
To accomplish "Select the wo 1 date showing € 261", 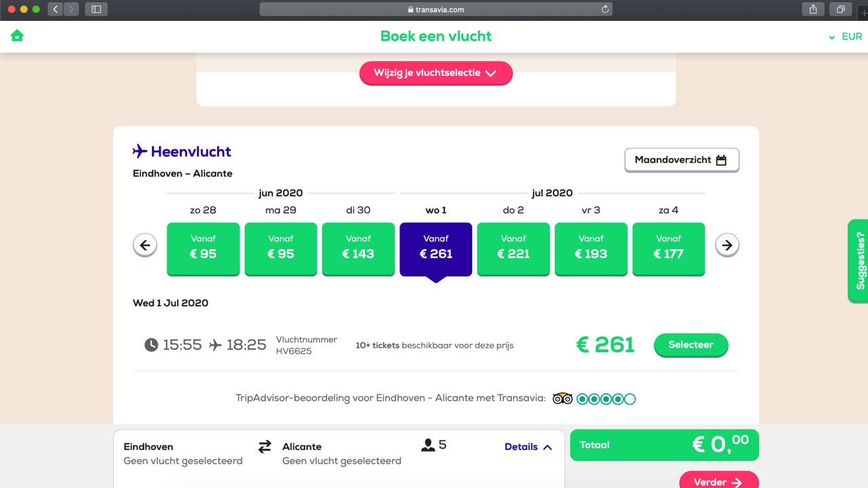I will click(435, 249).
